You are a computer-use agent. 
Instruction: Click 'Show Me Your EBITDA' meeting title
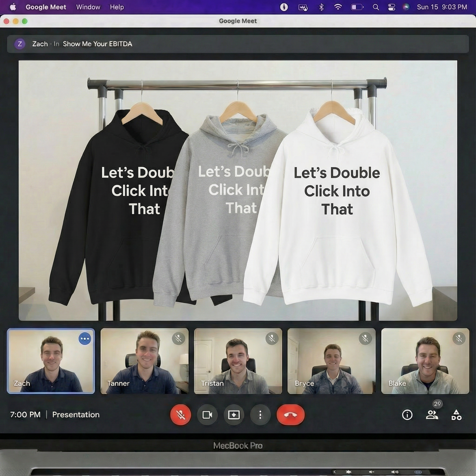point(98,44)
